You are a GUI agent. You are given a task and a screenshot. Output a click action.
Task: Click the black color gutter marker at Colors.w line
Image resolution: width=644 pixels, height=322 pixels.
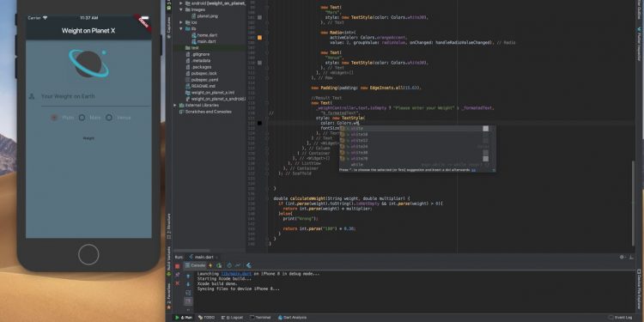[x=259, y=123]
